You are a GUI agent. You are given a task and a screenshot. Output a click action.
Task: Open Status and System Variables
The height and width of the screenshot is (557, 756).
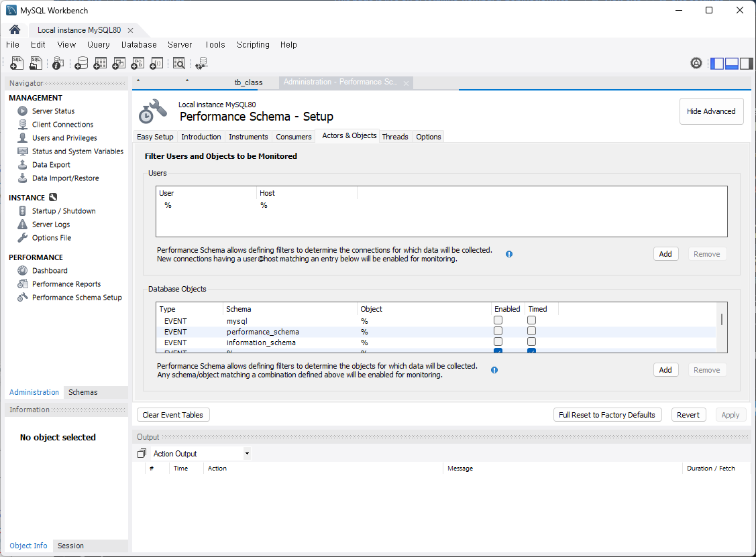click(78, 151)
